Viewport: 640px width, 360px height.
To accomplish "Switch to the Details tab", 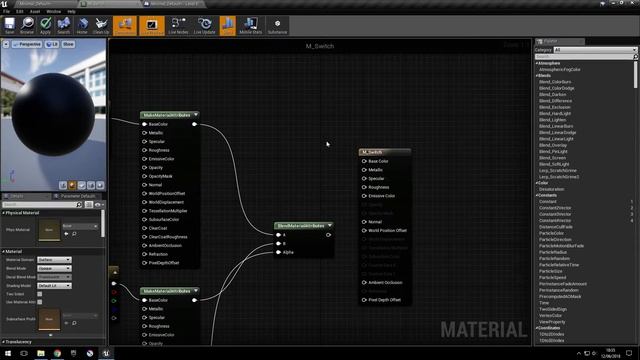I will pyautogui.click(x=16, y=196).
